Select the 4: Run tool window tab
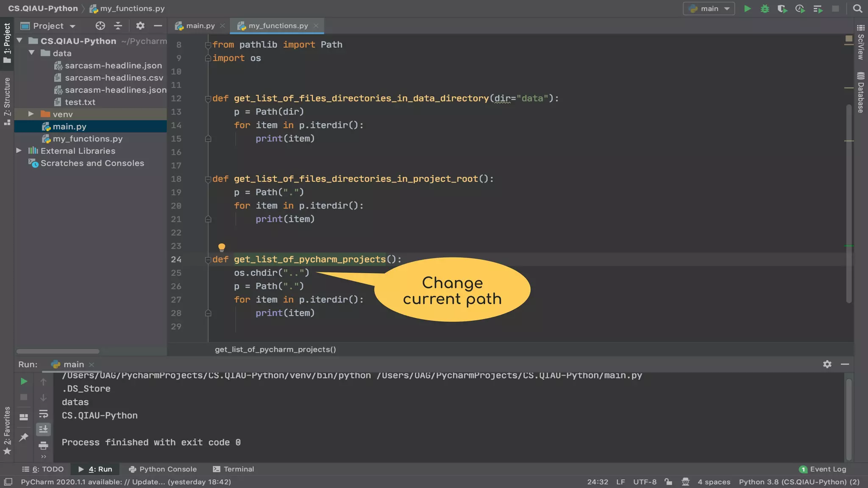This screenshot has width=868, height=488. 95,469
